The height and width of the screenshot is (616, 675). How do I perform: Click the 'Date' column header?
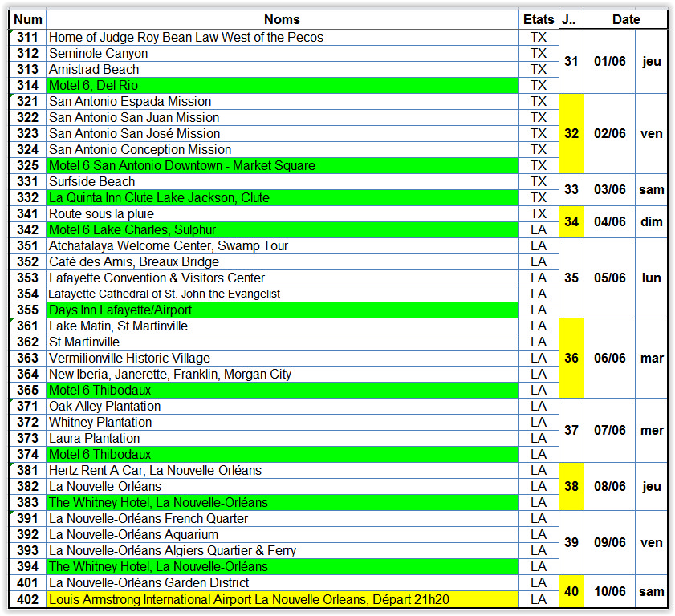pos(626,20)
